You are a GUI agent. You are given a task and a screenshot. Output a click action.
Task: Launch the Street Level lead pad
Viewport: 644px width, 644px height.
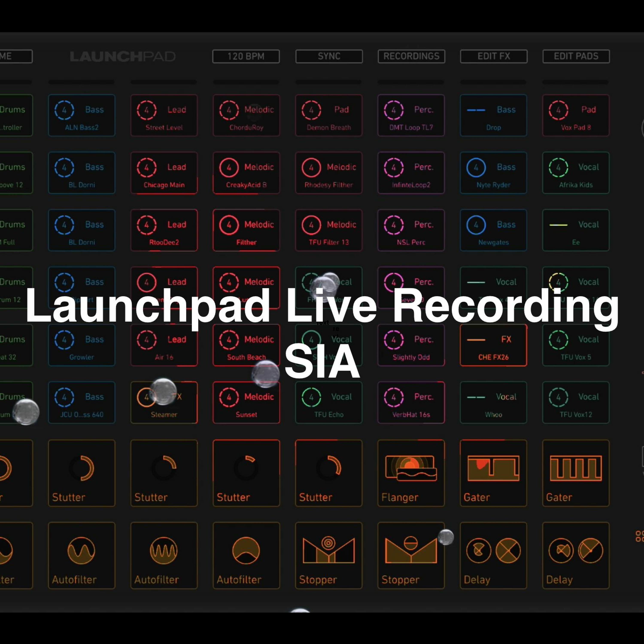pos(164,115)
